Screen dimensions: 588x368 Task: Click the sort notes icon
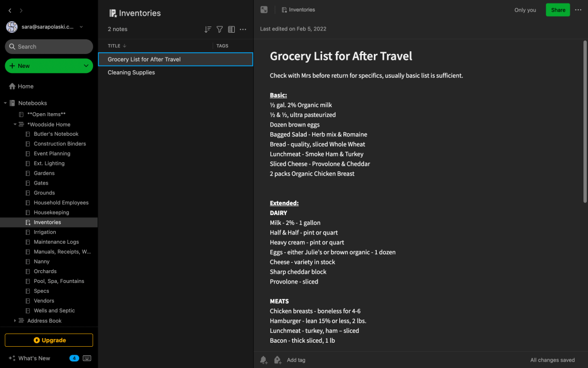pos(208,29)
